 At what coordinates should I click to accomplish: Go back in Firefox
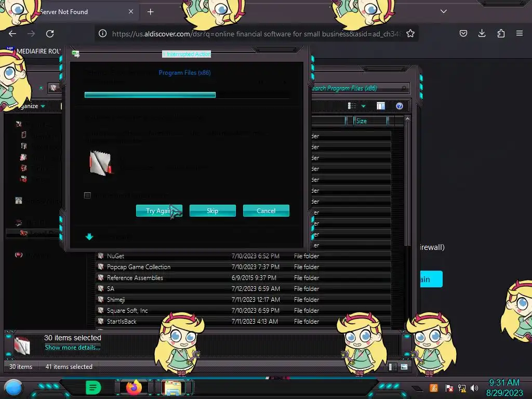[12, 34]
